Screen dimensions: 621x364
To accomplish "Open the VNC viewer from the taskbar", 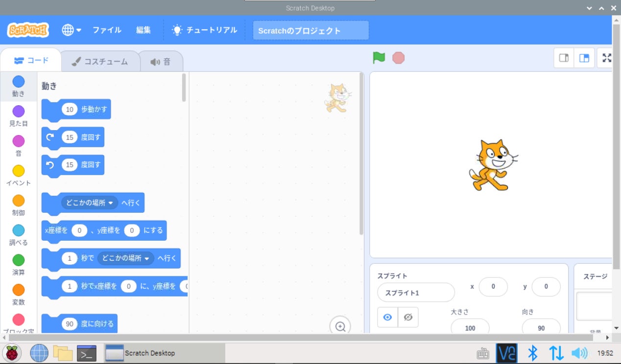I will pyautogui.click(x=507, y=352).
